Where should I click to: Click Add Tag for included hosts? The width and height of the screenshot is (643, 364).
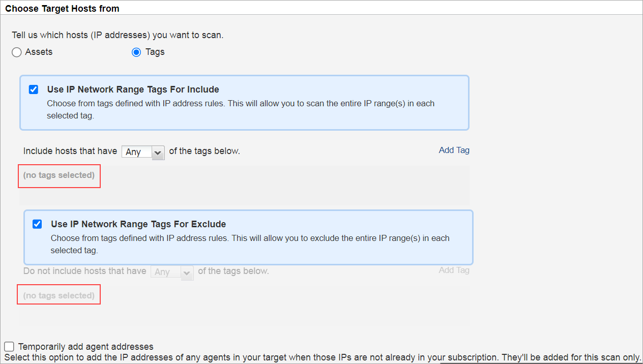coord(454,150)
